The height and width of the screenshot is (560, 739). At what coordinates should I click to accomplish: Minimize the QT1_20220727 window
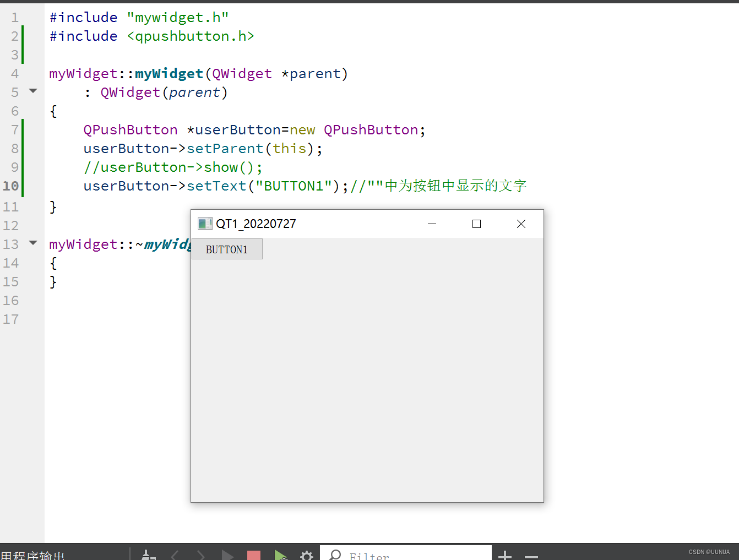432,224
